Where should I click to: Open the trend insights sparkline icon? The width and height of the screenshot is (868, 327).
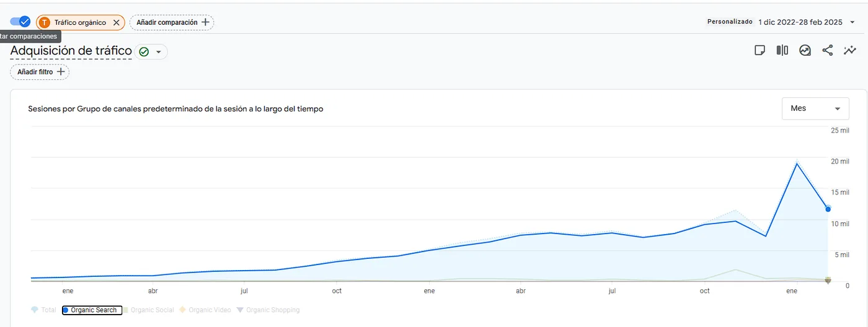coord(849,51)
